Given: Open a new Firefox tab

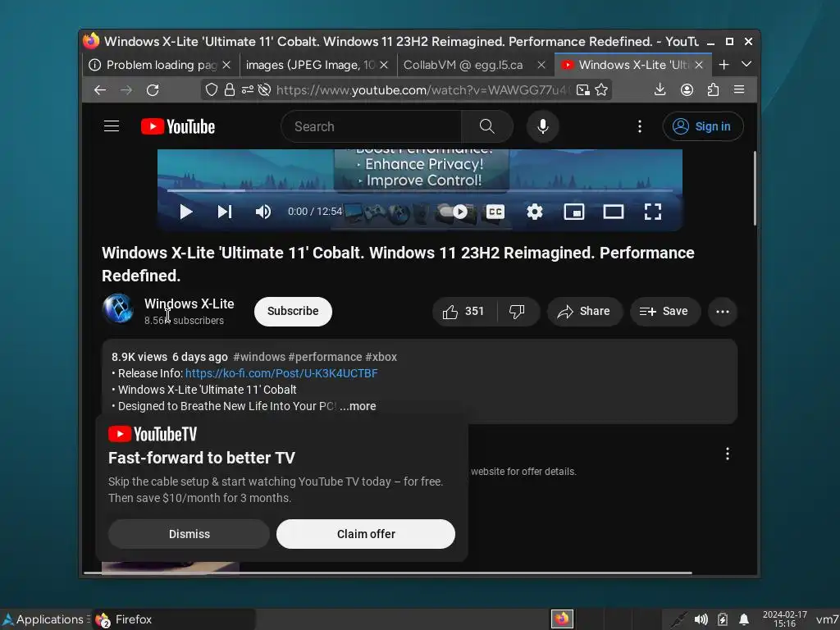Looking at the screenshot, I should tap(724, 65).
